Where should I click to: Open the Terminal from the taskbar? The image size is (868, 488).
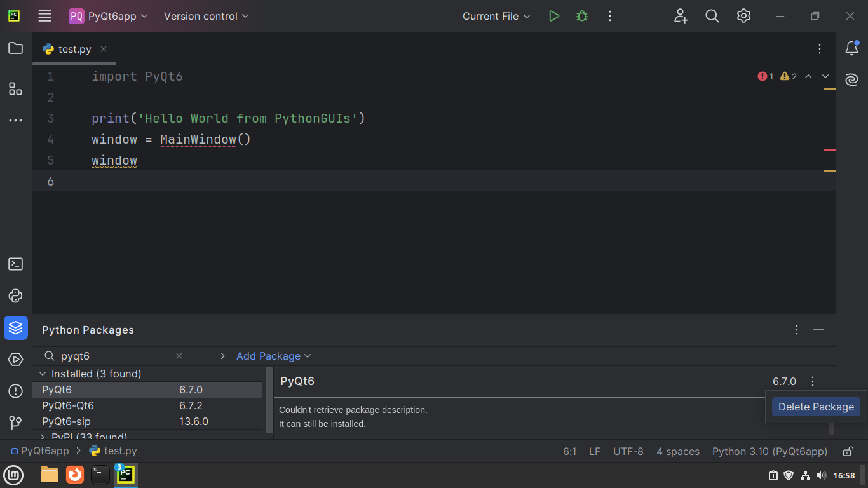coord(100,475)
